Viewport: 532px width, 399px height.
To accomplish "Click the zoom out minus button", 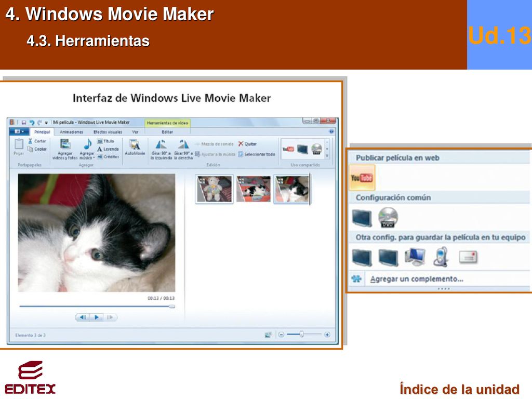I will [281, 335].
